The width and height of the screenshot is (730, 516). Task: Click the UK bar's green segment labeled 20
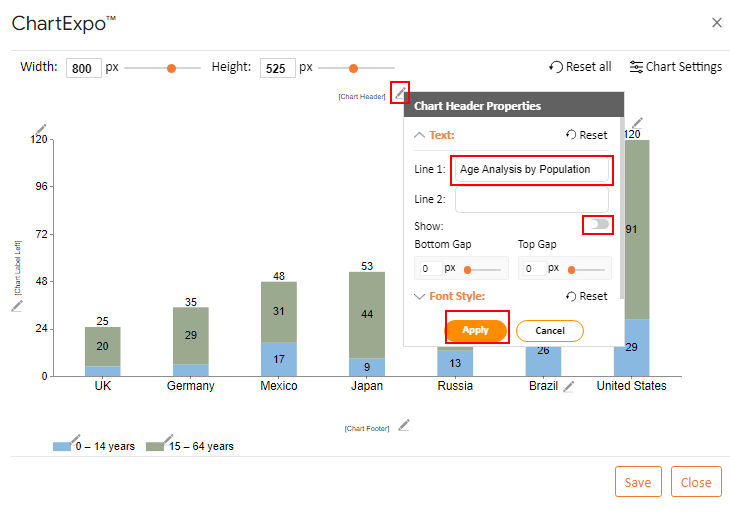click(x=102, y=346)
